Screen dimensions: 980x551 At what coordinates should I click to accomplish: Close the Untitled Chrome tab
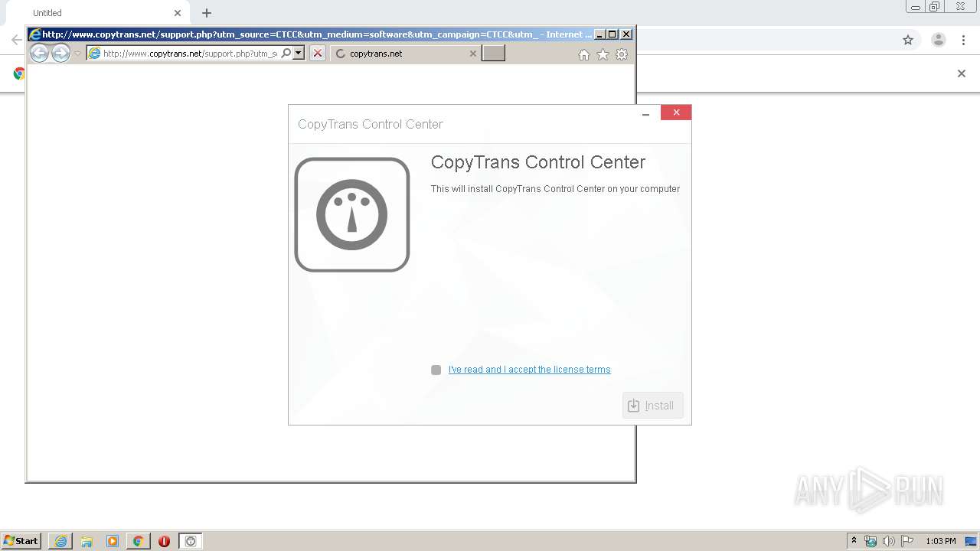[178, 13]
